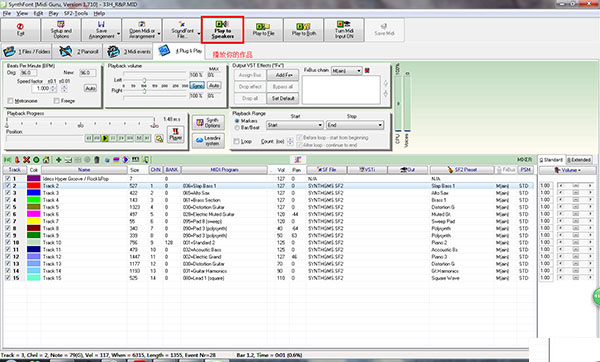Screen dimensions: 600x362
Task: Click the MIDI Program column header
Action: (224, 170)
